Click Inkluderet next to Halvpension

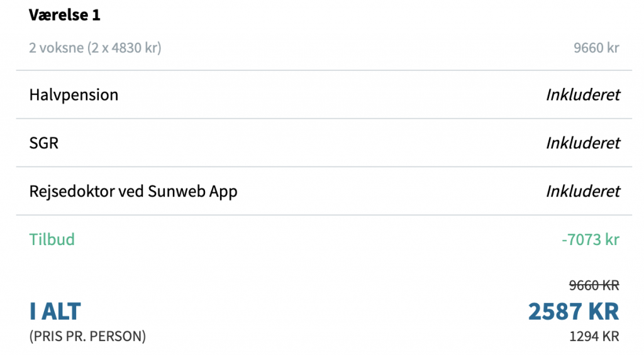coord(583,95)
